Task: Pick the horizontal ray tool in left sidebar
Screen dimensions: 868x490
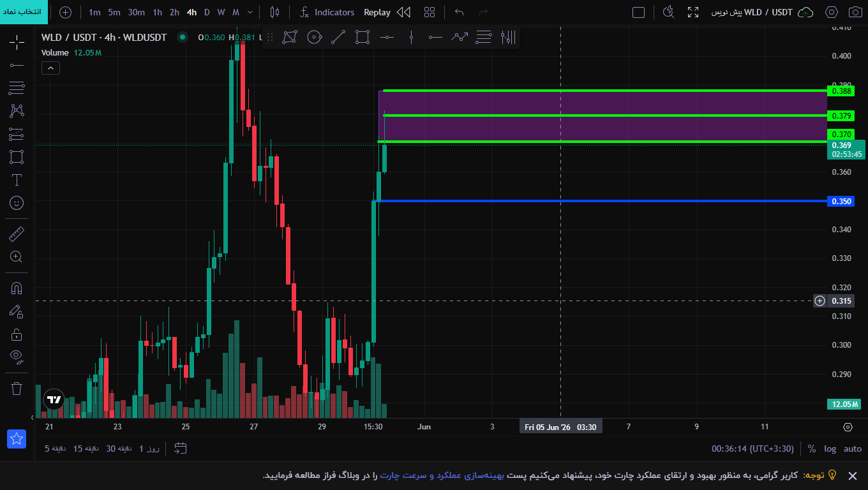Action: 17,65
